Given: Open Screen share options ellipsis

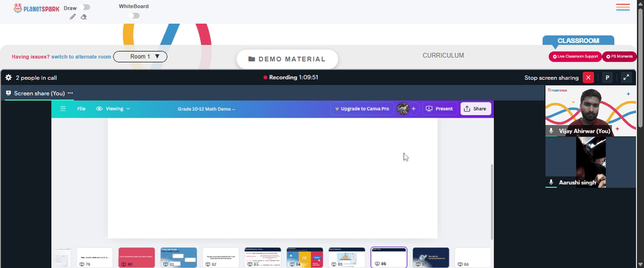Looking at the screenshot, I should click(70, 93).
